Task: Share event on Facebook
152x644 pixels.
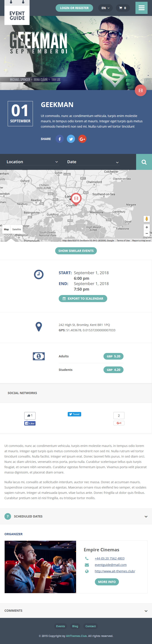Action: click(x=60, y=139)
